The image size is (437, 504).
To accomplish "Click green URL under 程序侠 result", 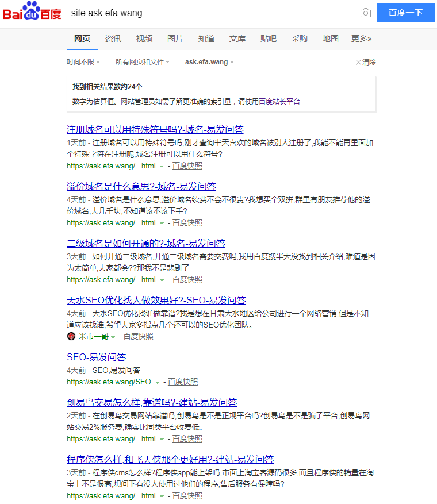I will [111, 495].
